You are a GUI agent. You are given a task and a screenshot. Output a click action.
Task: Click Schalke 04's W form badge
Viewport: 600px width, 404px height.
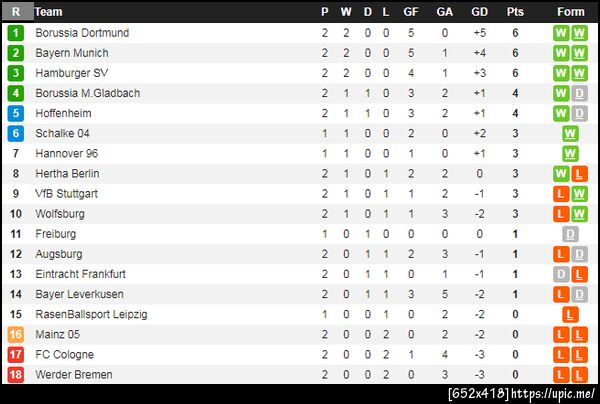pos(570,133)
